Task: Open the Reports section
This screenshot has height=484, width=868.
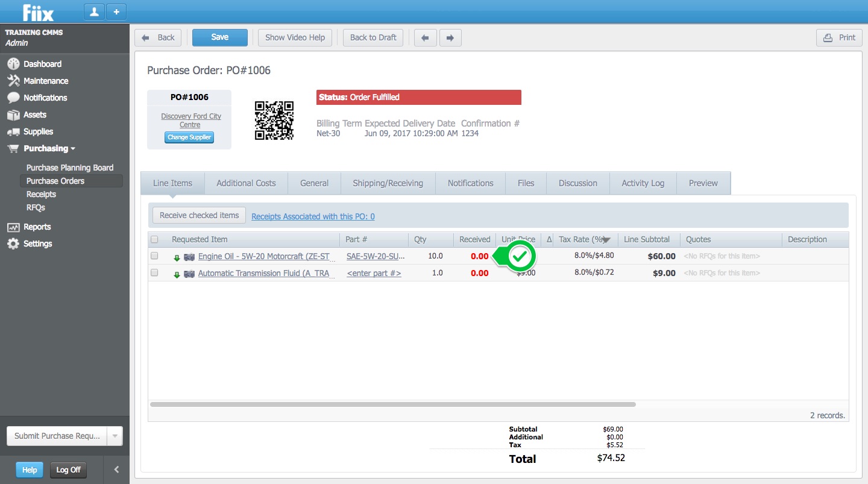Action: (x=37, y=227)
